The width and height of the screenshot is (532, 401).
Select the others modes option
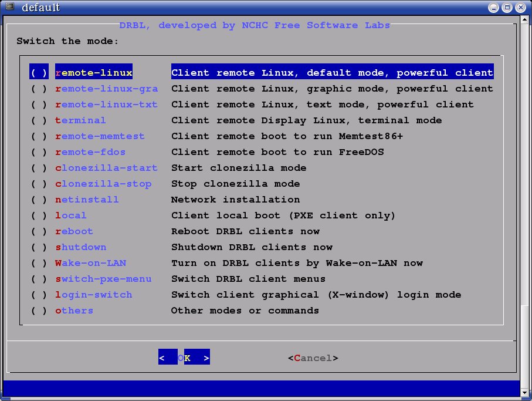tap(39, 311)
